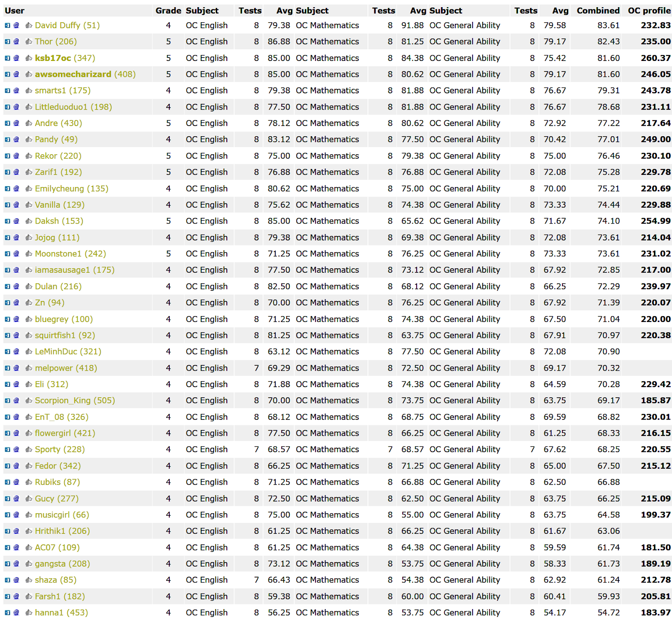Click the @ email icon beside bluegrey

(x=16, y=319)
